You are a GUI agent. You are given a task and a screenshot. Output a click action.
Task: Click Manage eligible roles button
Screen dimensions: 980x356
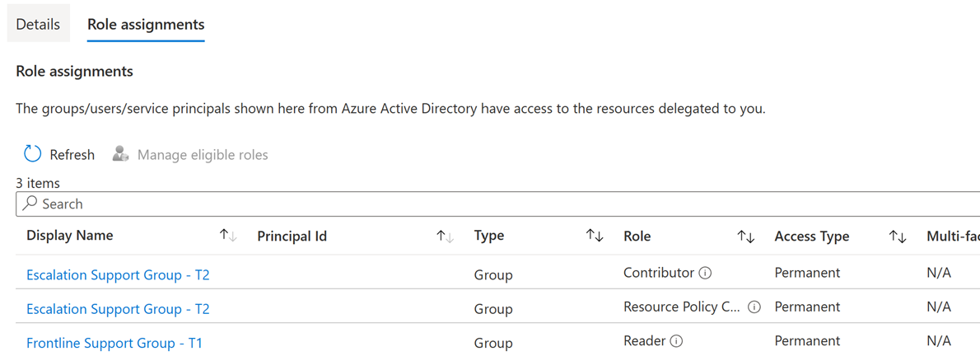tap(203, 154)
